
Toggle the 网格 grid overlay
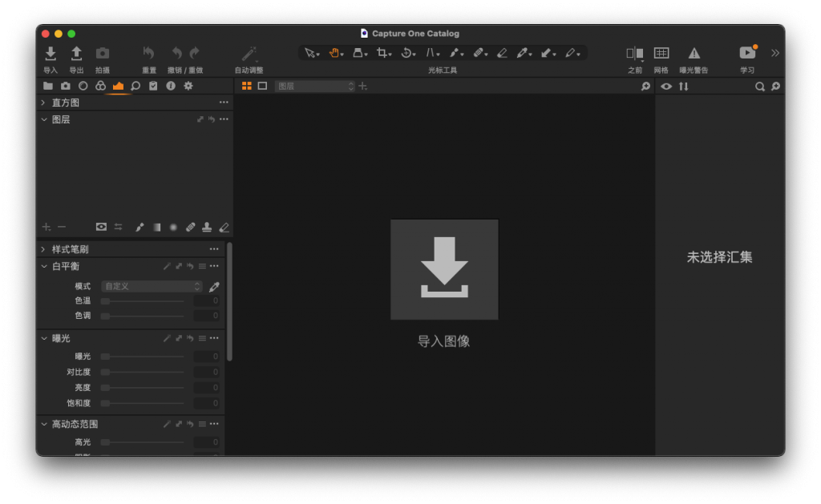click(661, 54)
